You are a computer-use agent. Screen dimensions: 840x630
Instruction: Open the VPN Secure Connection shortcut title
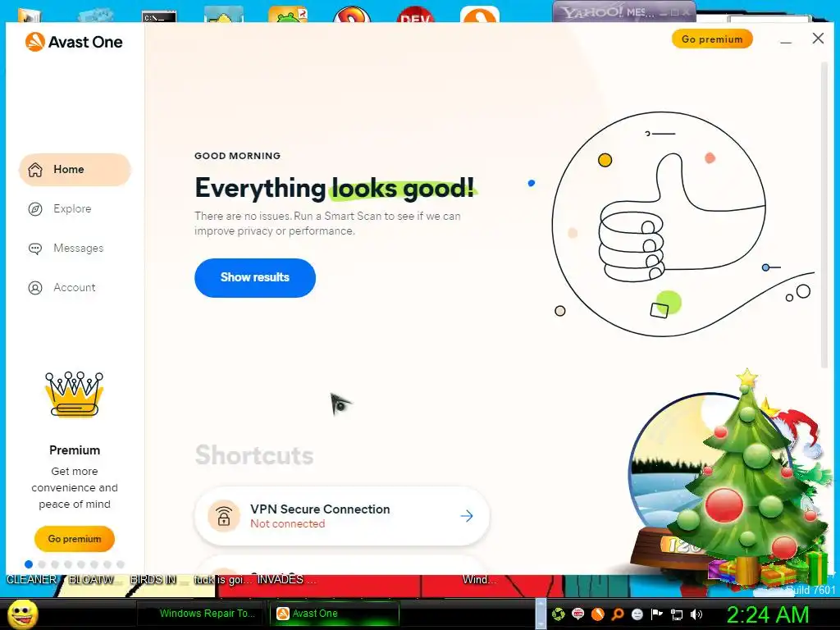320,509
